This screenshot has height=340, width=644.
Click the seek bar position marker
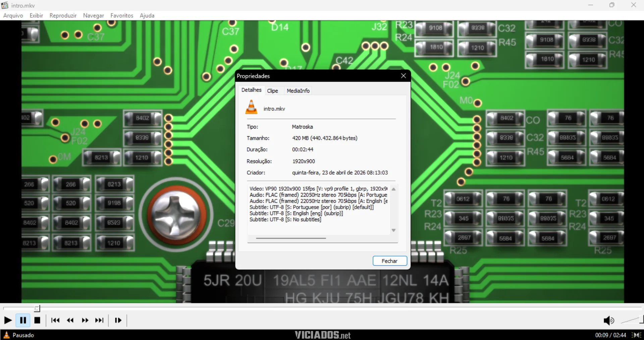37,308
